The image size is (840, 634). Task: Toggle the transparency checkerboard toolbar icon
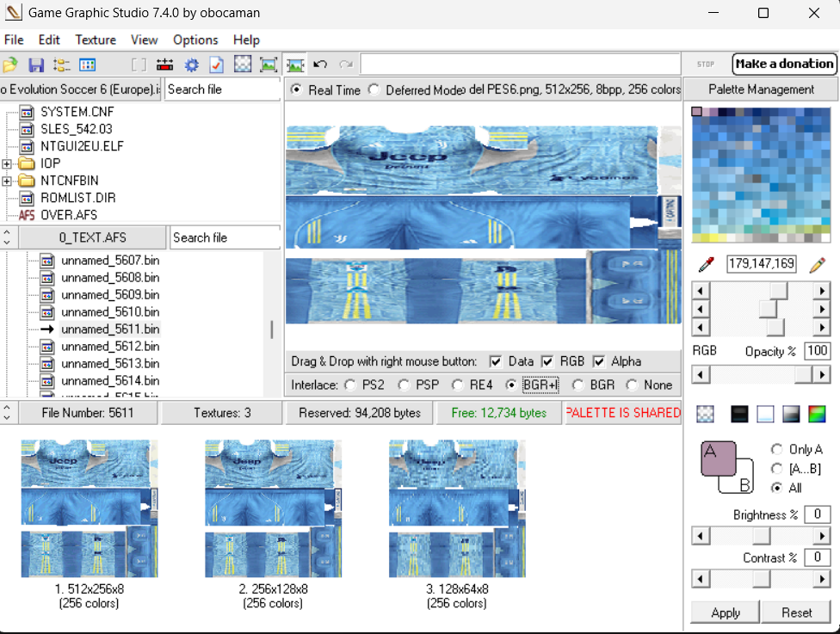(243, 65)
